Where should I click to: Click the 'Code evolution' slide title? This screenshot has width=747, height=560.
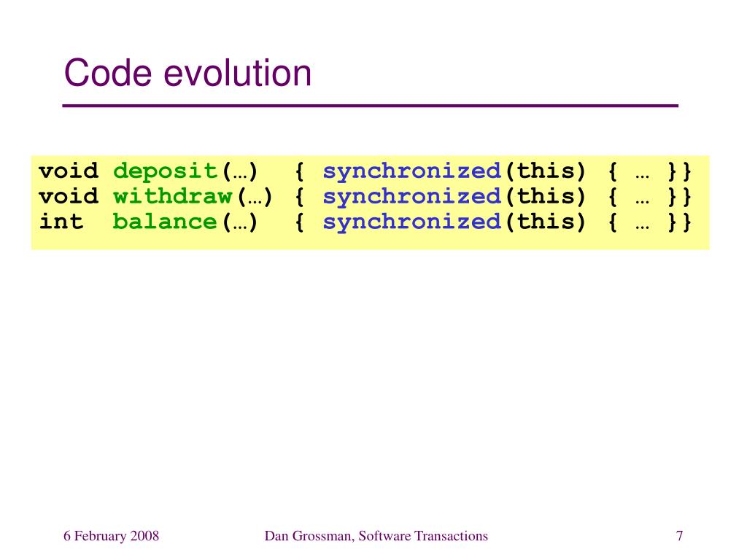click(x=187, y=73)
